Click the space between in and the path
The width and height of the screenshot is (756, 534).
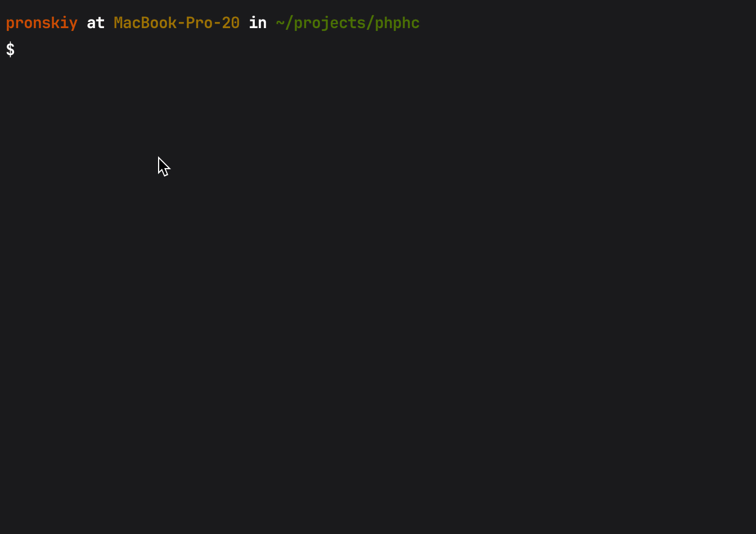tap(271, 23)
